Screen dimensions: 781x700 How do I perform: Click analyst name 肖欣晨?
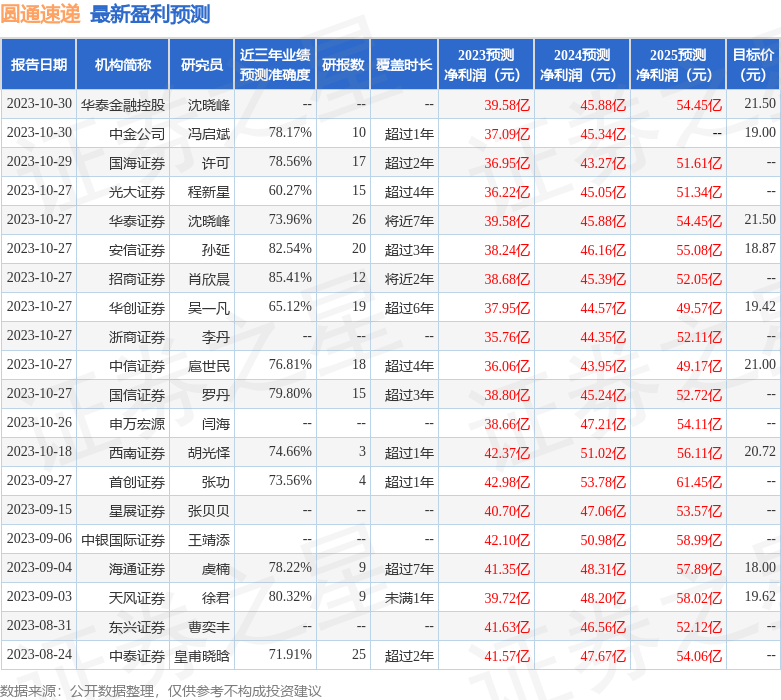[x=209, y=279]
